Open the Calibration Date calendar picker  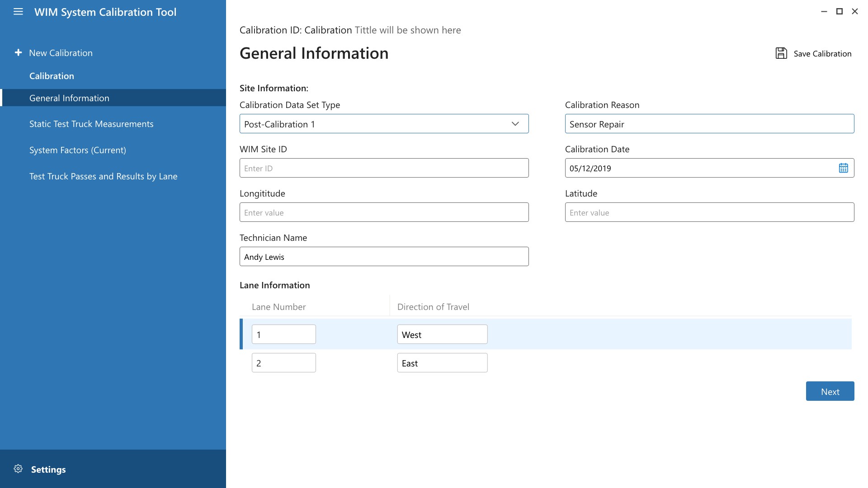click(x=843, y=168)
